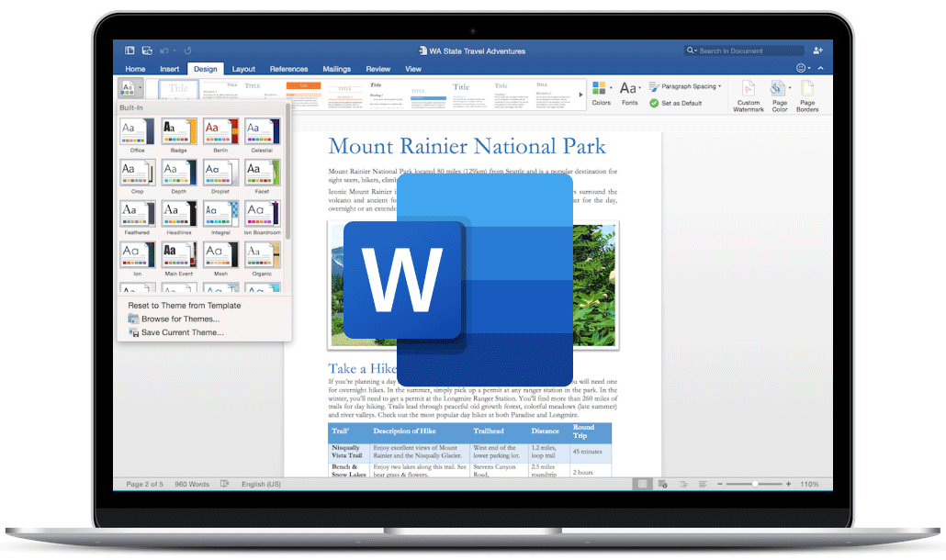Screen dimensions: 946x560
Task: Select the Organic theme thumbnail
Action: 263,254
